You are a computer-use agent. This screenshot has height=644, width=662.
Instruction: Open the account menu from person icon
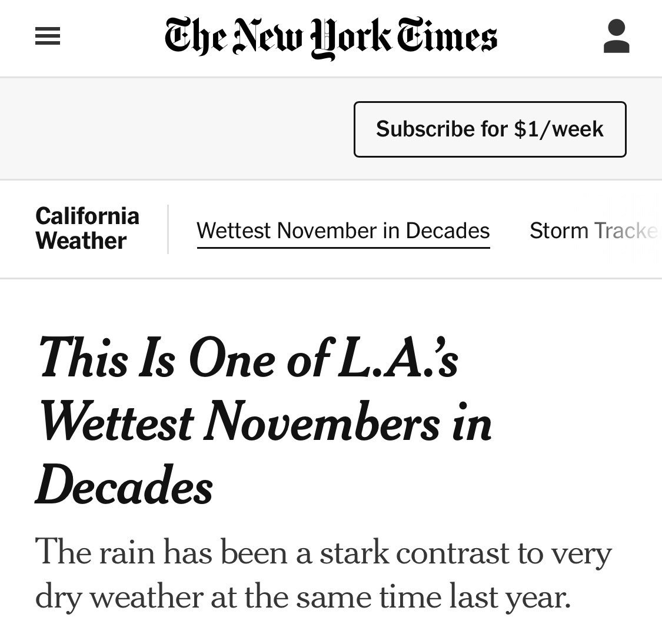616,36
